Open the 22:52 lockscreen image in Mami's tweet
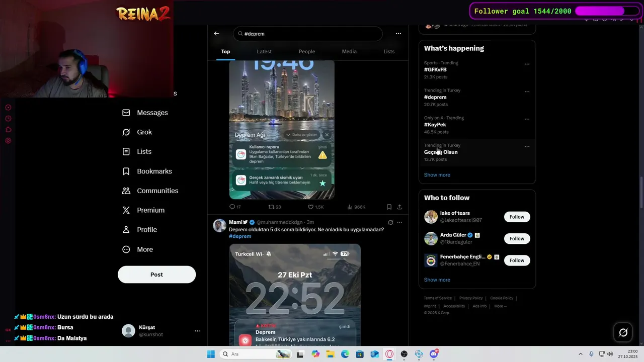644x362 pixels. coord(295,295)
